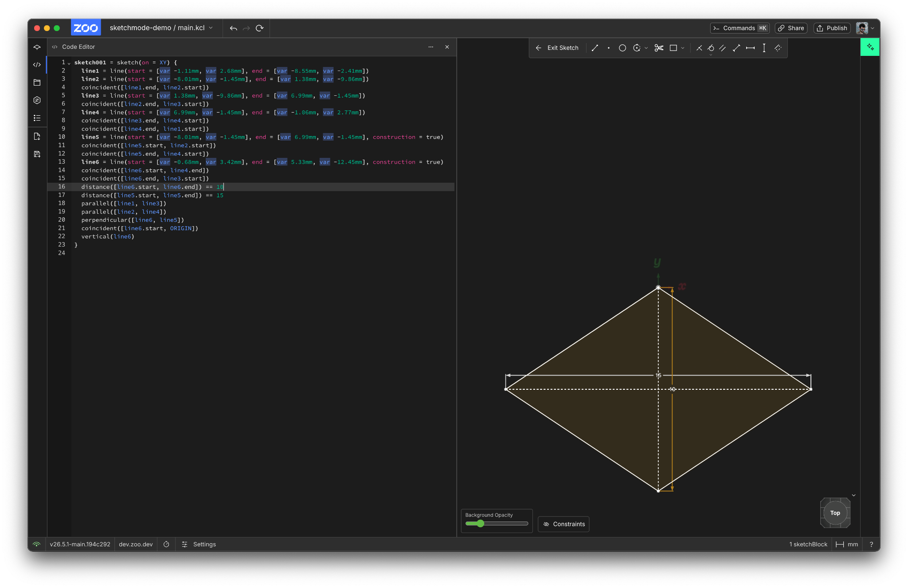Toggle the code editor sidebar pane

click(37, 65)
